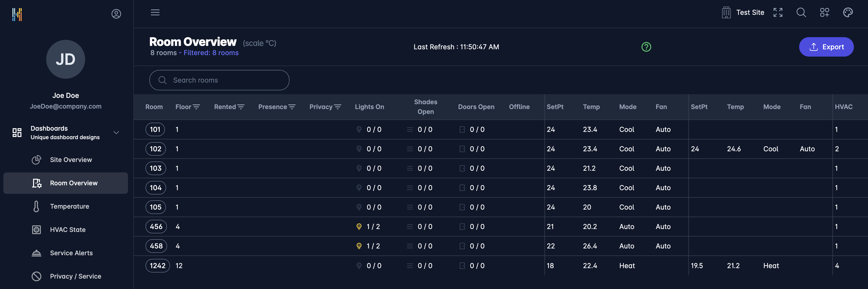
Task: Open the color theme palette icon
Action: [x=848, y=13]
